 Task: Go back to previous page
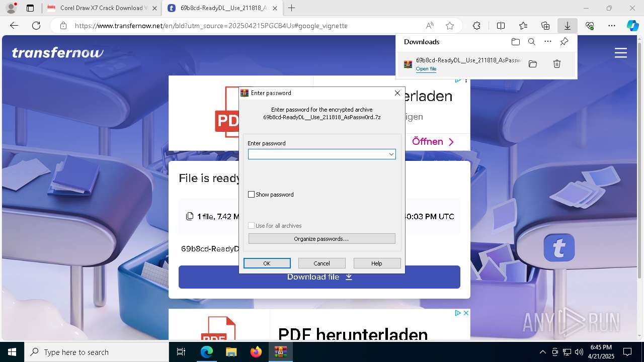[14, 26]
